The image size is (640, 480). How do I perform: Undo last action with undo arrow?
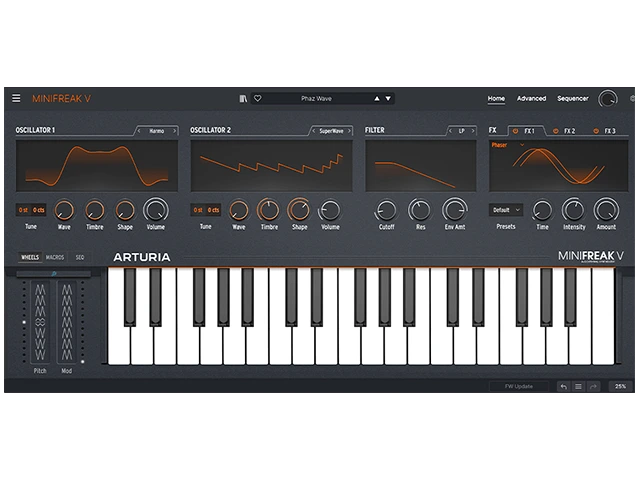click(x=564, y=386)
